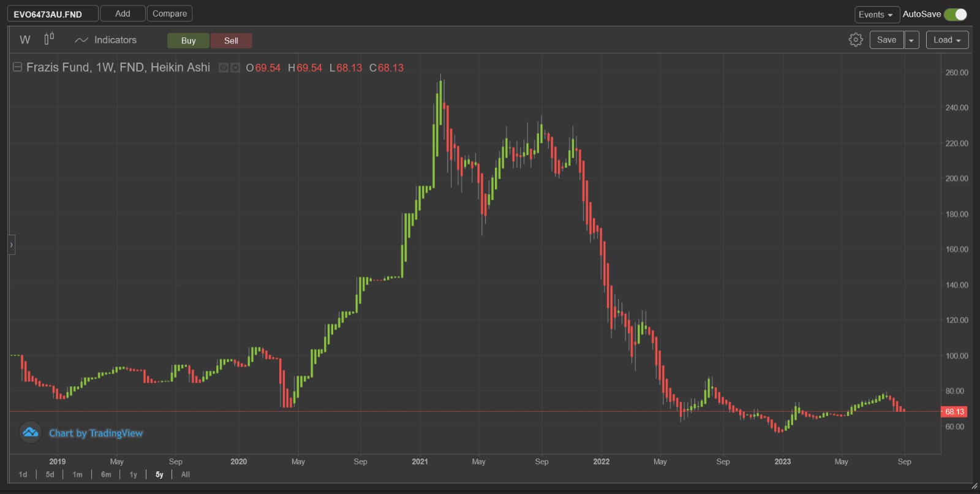The width and height of the screenshot is (980, 494).
Task: Click the W weekly interval button
Action: point(24,40)
